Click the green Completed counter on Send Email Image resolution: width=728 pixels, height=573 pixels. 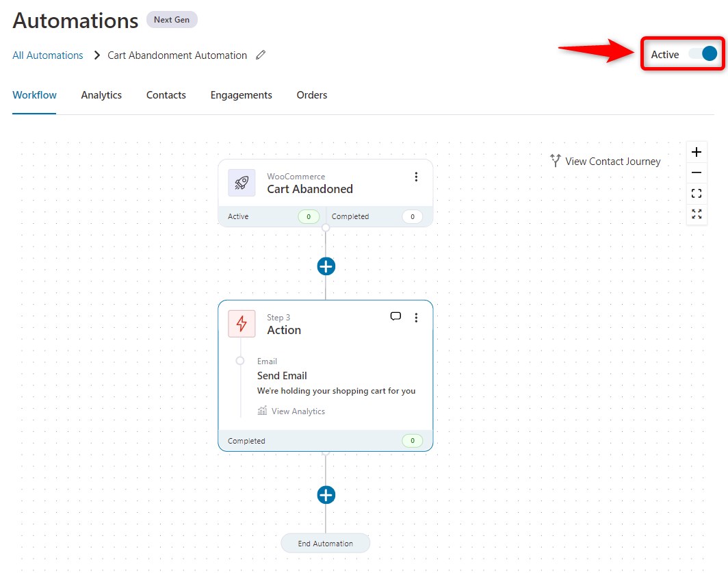412,440
